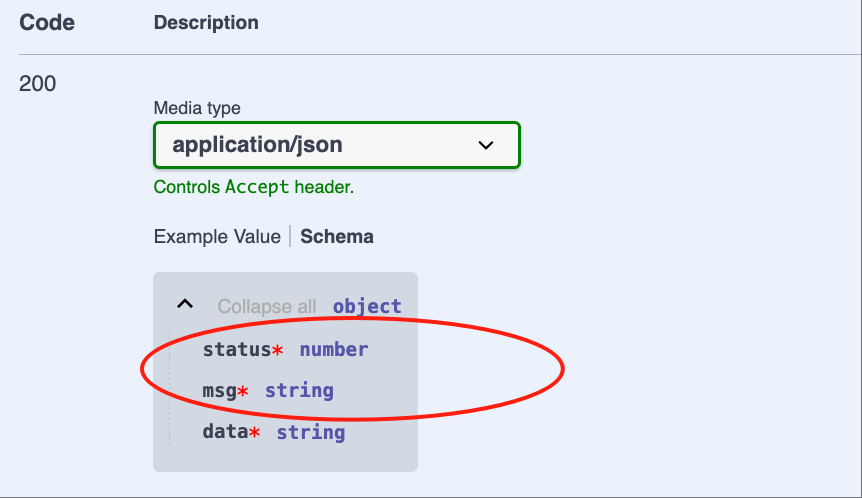
Task: Click the 200 response code
Action: click(x=37, y=84)
